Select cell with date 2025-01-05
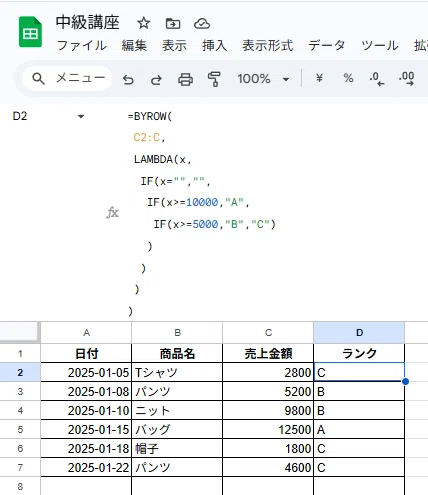Image resolution: width=428 pixels, height=495 pixels. (86, 372)
